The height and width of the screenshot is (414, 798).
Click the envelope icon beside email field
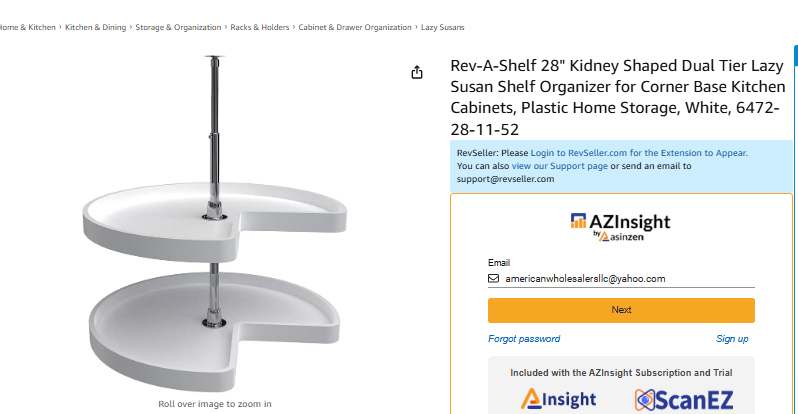(x=493, y=279)
